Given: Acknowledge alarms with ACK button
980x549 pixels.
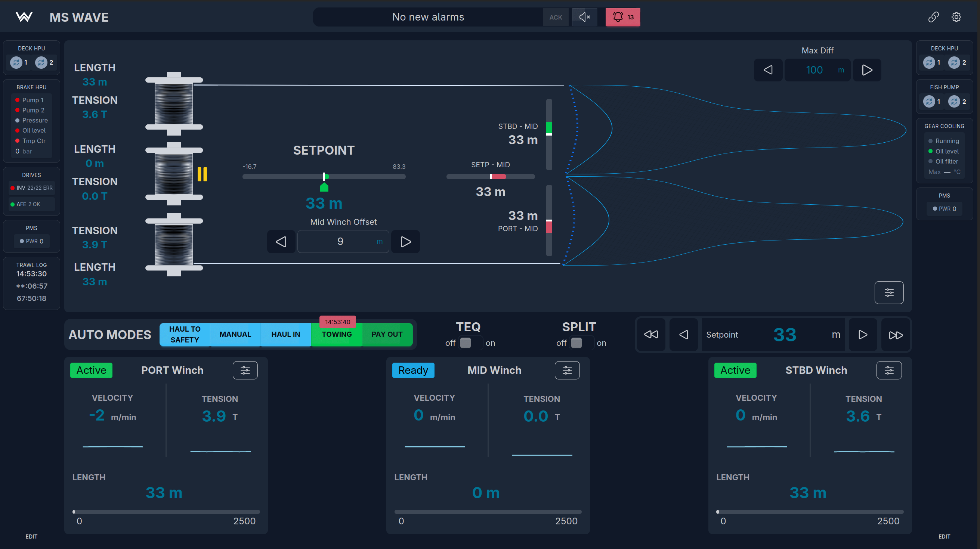Looking at the screenshot, I should [x=556, y=17].
